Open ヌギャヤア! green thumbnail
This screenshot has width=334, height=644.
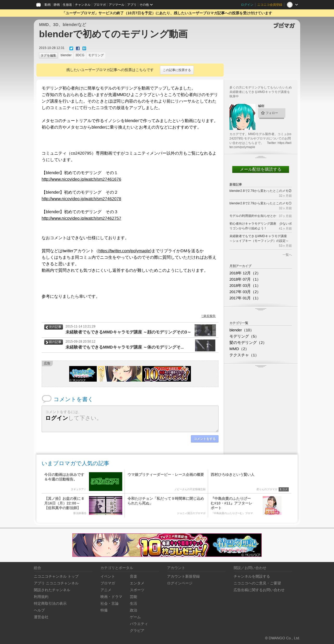coord(106,482)
